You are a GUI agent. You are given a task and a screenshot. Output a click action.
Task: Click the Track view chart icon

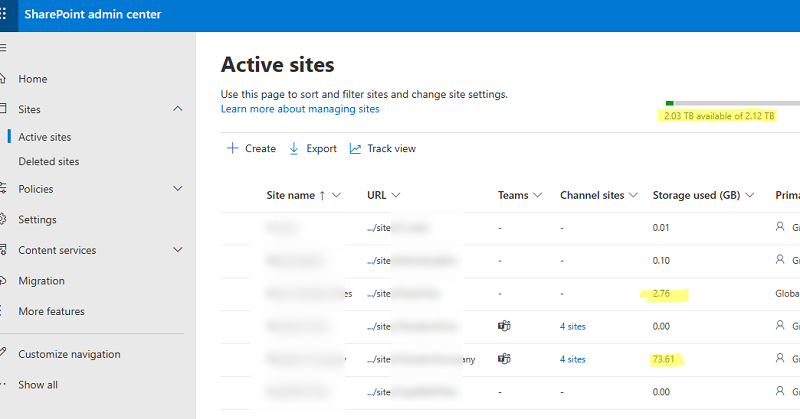(x=355, y=149)
